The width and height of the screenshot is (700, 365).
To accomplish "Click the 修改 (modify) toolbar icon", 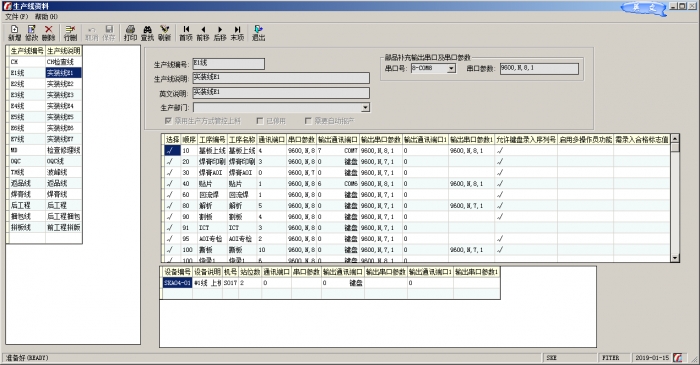I will [32, 33].
